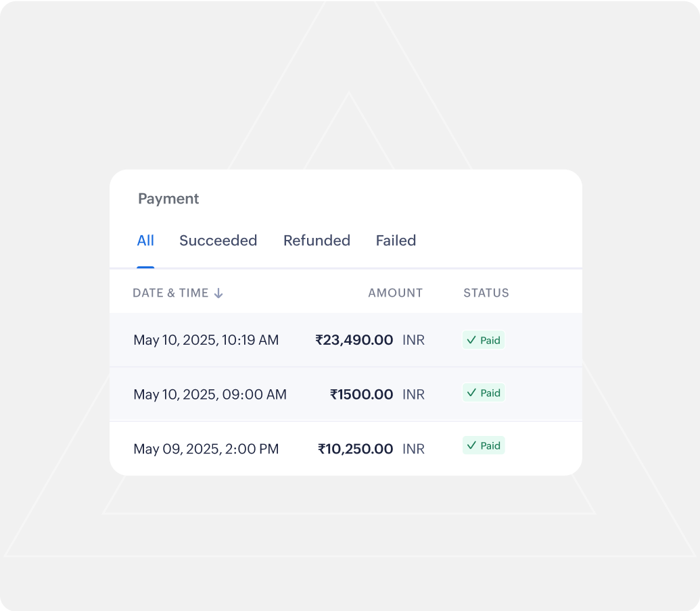Toggle the status of the ₹10,250.00 payment
The image size is (700, 611).
coord(483,445)
